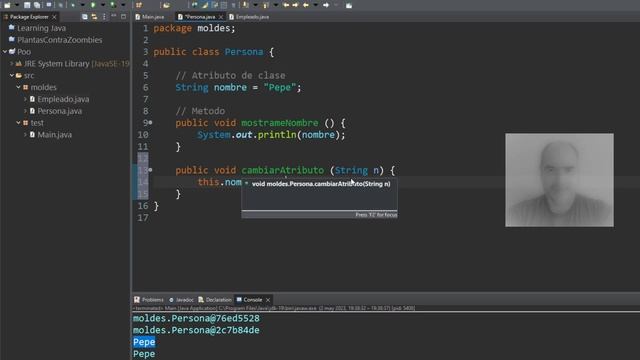Toggle Java editor breadcrumb
Viewport: 640px width, 360px height.
[195, 5]
